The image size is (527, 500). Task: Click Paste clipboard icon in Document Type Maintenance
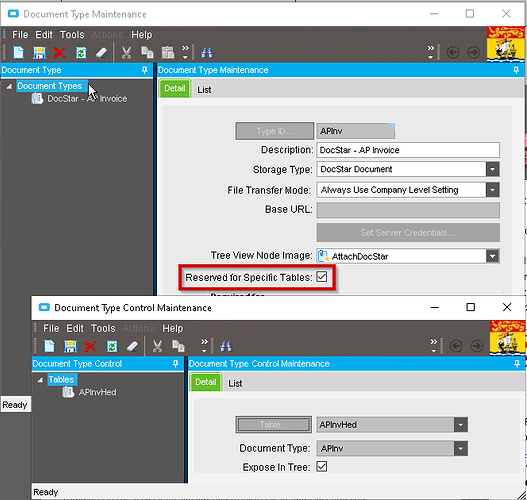click(168, 53)
